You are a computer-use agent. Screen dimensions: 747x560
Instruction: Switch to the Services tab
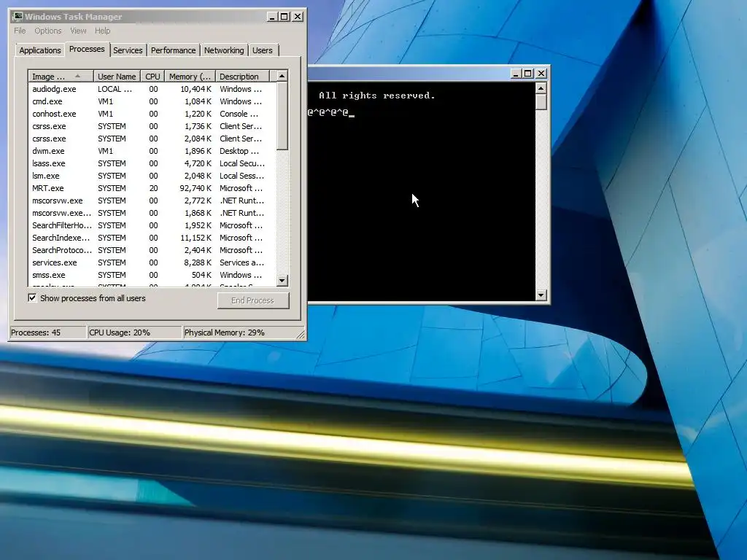128,50
